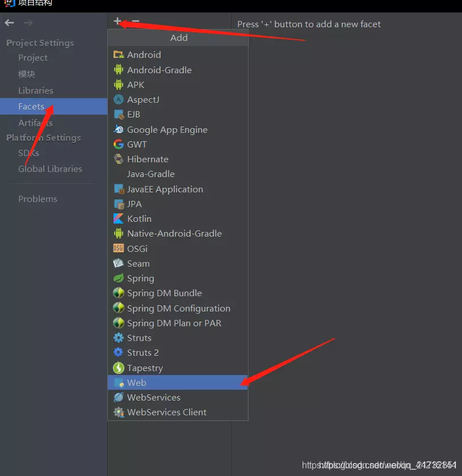This screenshot has height=476, width=462.
Task: Click the Struts gear icon
Action: [x=119, y=338]
